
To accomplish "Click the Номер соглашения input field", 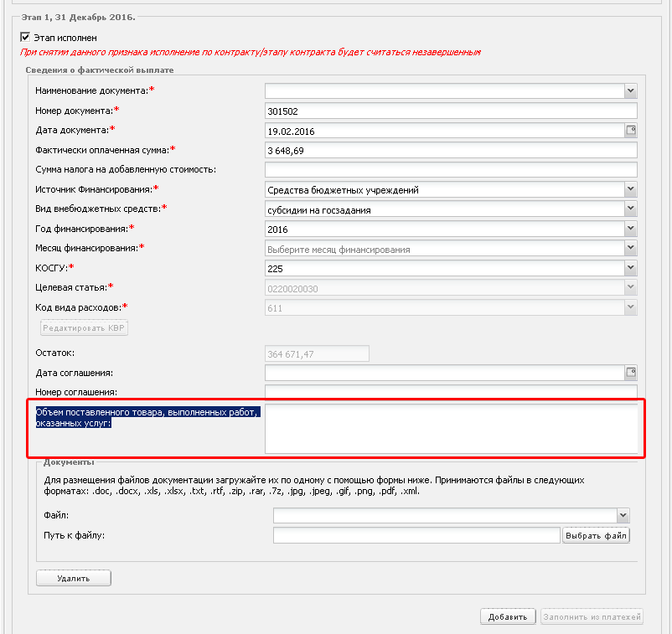I will [x=451, y=392].
